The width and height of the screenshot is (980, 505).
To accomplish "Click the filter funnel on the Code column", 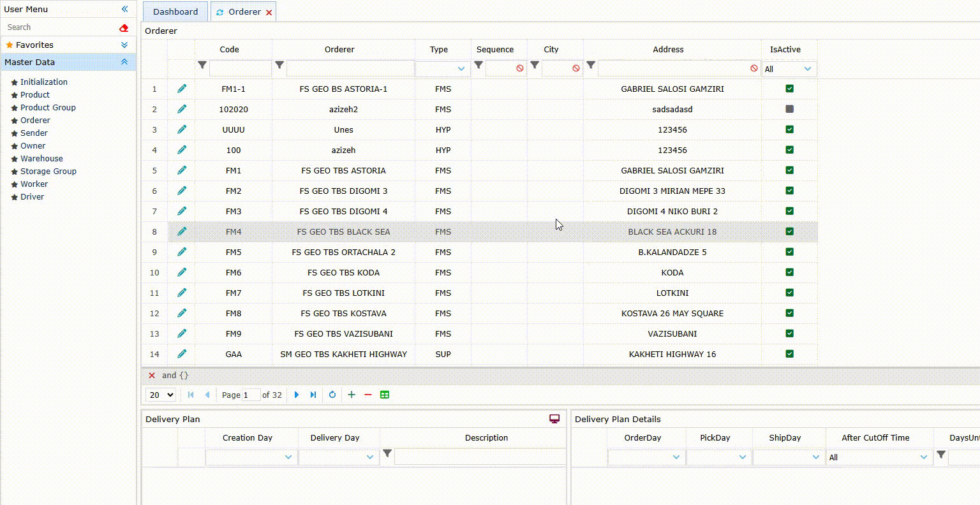I will pos(202,64).
